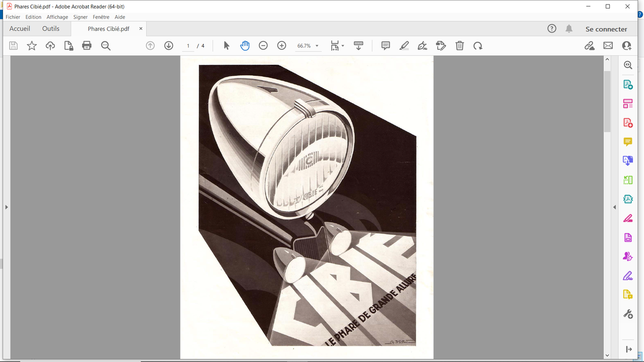The image size is (644, 362).
Task: Open the Aide menu
Action: pyautogui.click(x=120, y=17)
